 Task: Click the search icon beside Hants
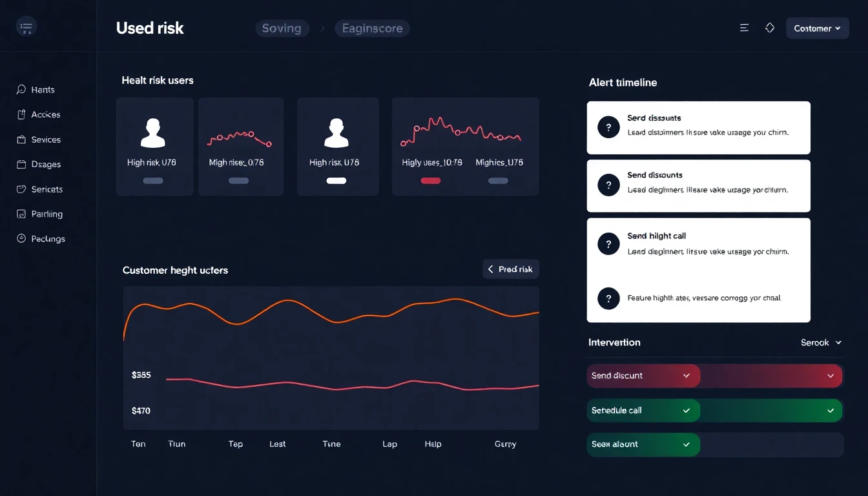coord(21,90)
